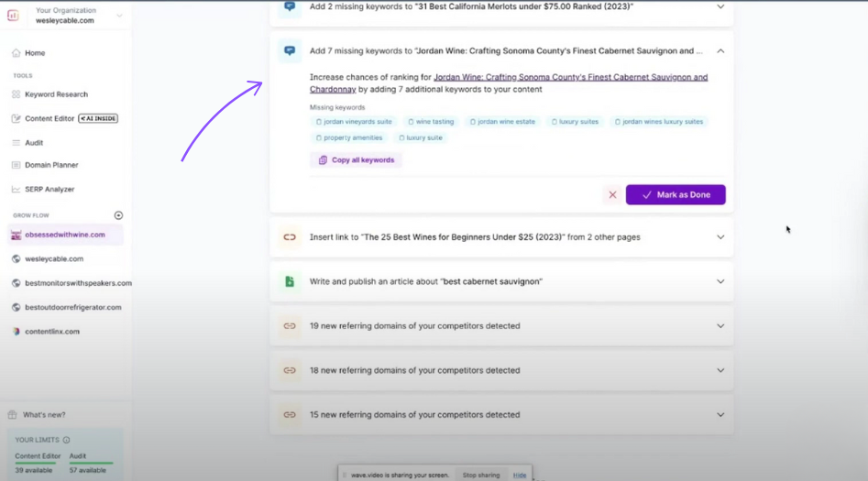Copy keyword jordan wine estate
The image size is (868, 481).
(x=502, y=122)
